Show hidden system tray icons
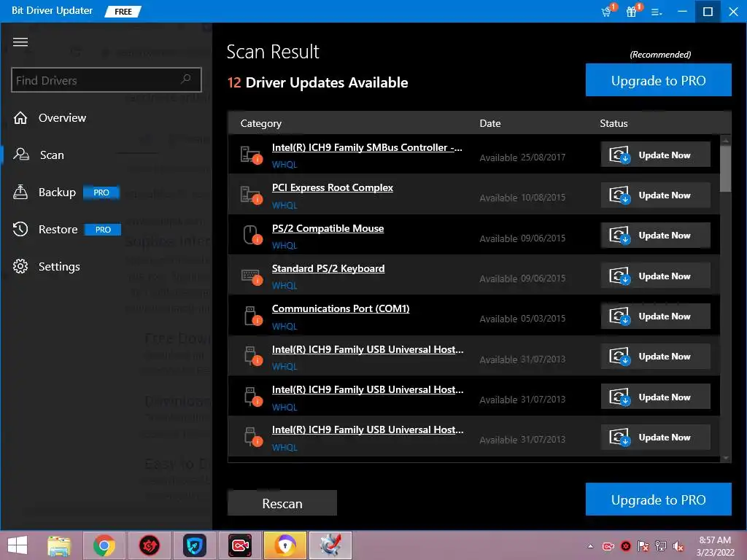The width and height of the screenshot is (747, 560). click(591, 546)
